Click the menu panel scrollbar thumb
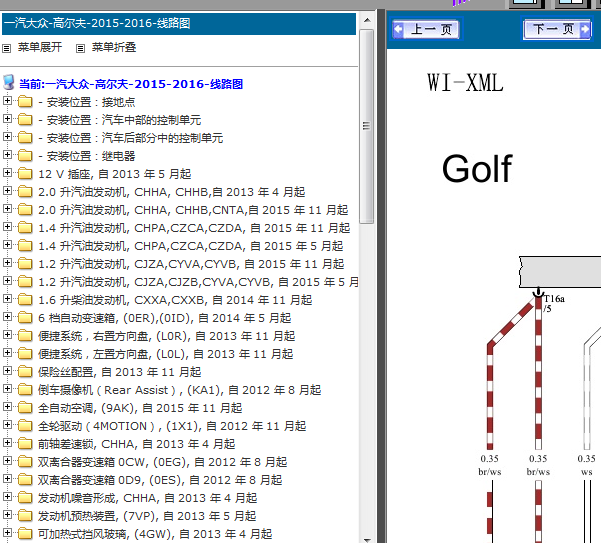Viewport: 601px width, 543px height. tap(367, 126)
